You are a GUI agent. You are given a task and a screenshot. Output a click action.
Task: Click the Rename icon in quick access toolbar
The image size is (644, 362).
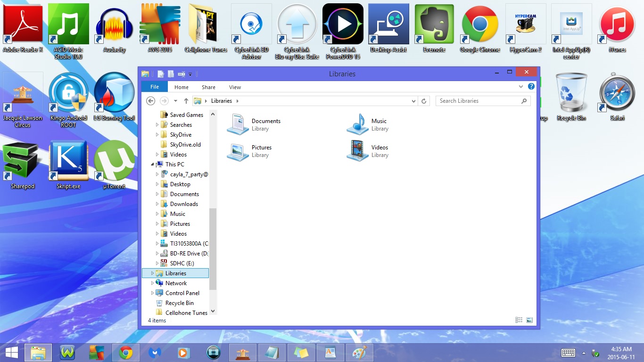(x=182, y=74)
